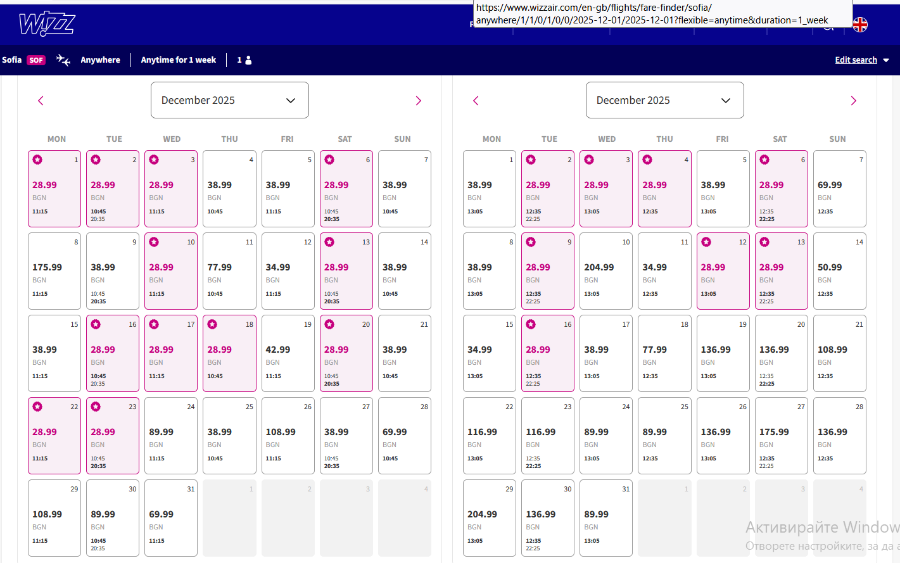
Task: Select December 31 in right calendar
Action: pos(606,518)
